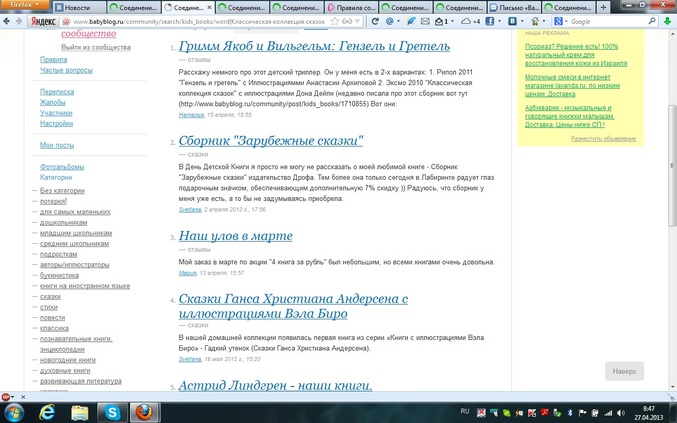
Task: Open the "Наш улов в марте" post
Action: (x=235, y=236)
